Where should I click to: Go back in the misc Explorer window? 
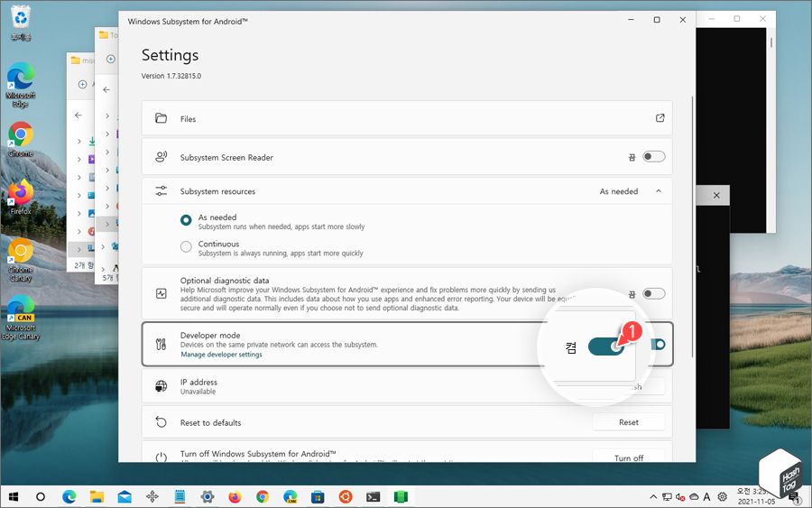(x=78, y=115)
